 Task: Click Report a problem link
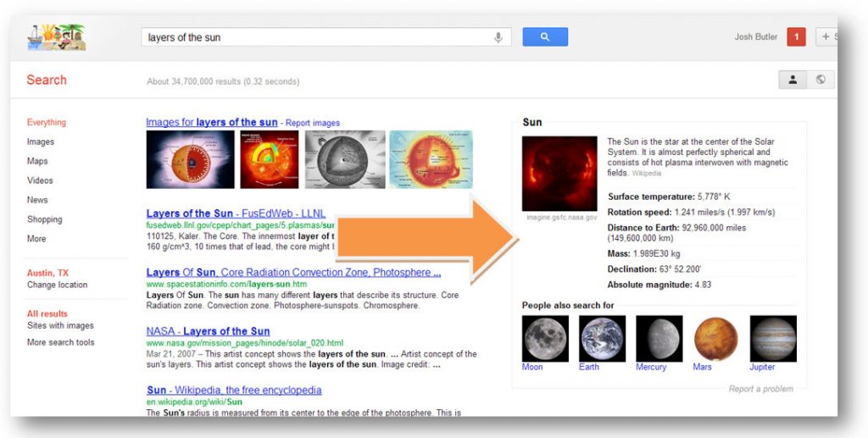(760, 389)
